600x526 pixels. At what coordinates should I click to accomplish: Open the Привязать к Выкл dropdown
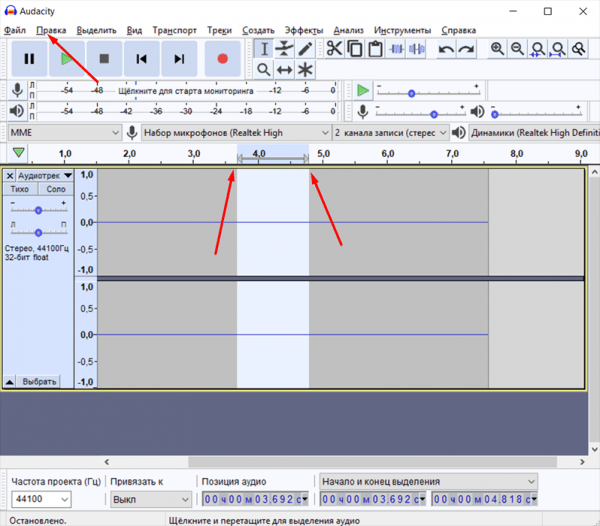[151, 499]
